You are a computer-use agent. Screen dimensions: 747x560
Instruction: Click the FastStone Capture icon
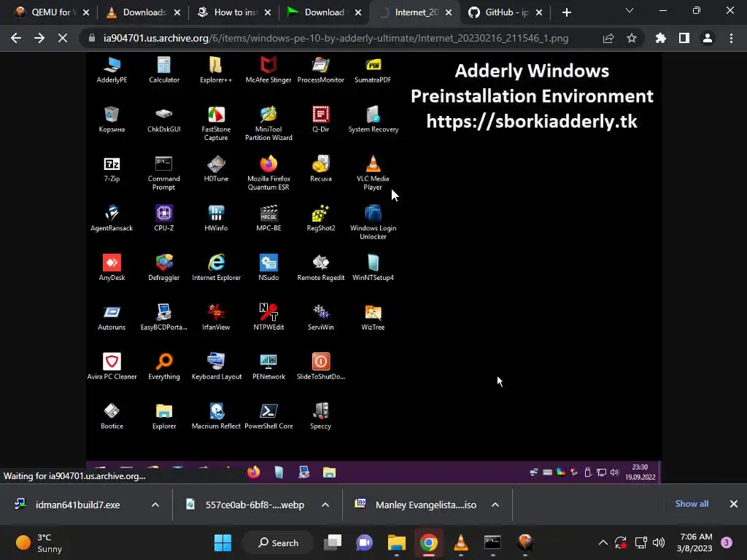(x=216, y=122)
